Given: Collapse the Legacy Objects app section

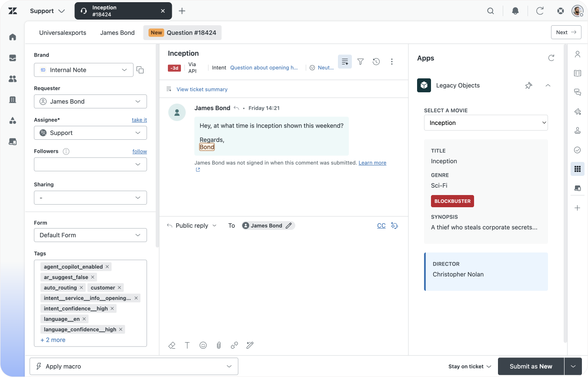Looking at the screenshot, I should 548,86.
